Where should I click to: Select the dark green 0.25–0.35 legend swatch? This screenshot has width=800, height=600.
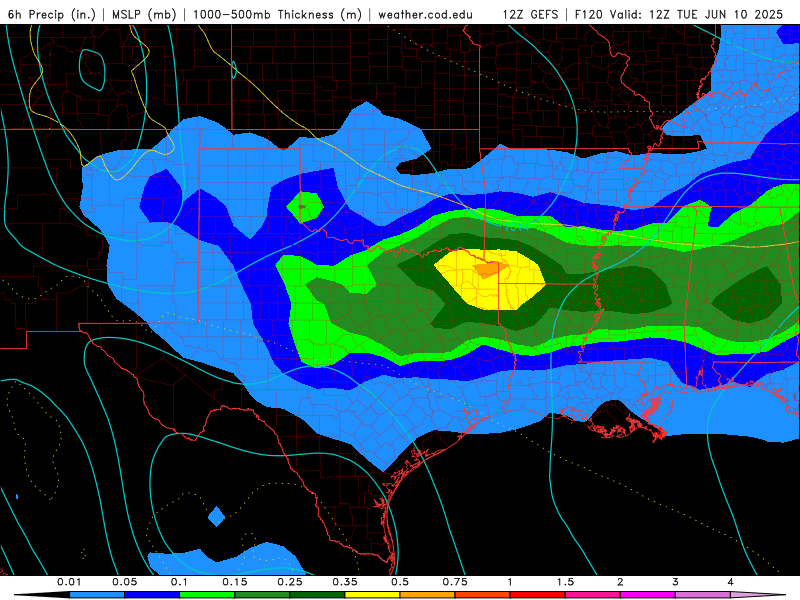point(317,595)
